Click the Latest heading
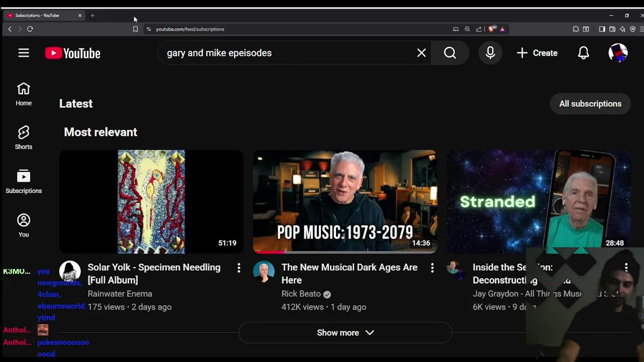This screenshot has height=362, width=644. tap(76, 104)
